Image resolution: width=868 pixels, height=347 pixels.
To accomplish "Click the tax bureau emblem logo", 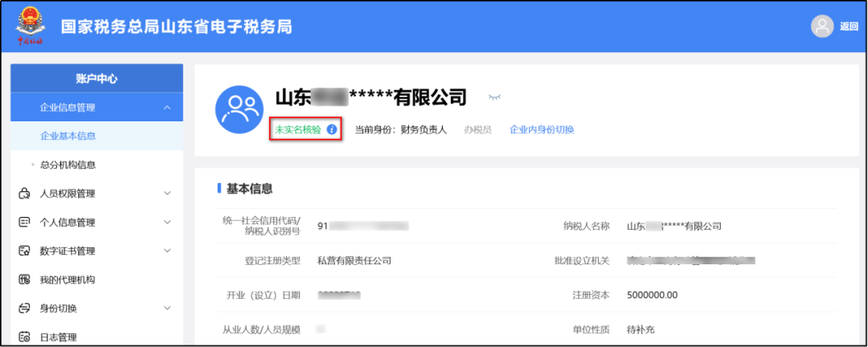I will pos(29,26).
